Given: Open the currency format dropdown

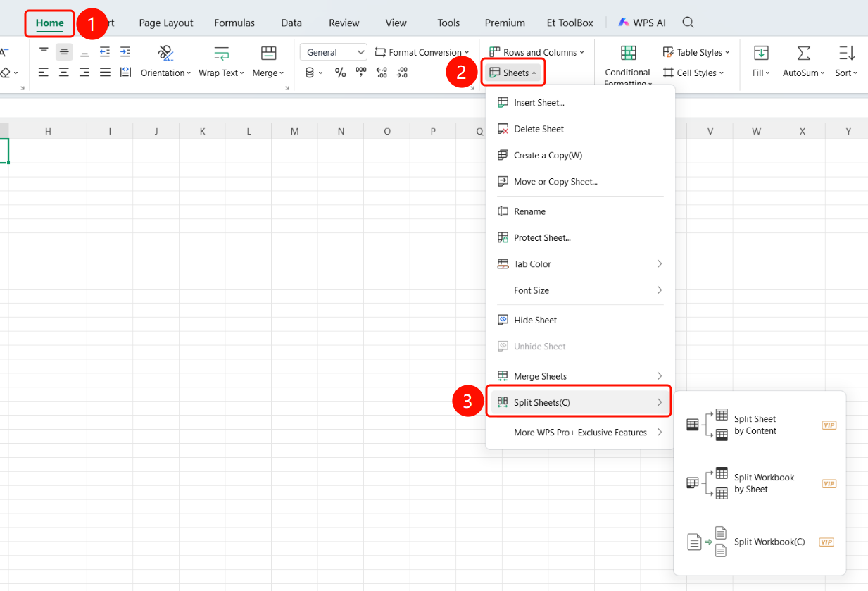Looking at the screenshot, I should tap(314, 73).
